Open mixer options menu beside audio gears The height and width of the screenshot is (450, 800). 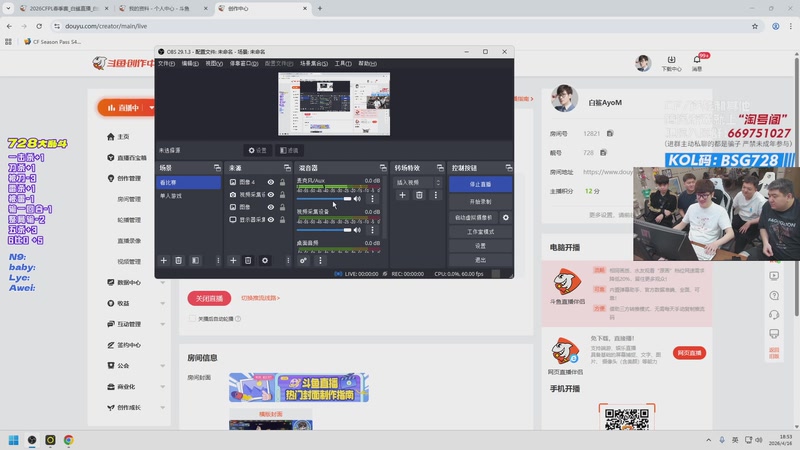click(x=320, y=260)
